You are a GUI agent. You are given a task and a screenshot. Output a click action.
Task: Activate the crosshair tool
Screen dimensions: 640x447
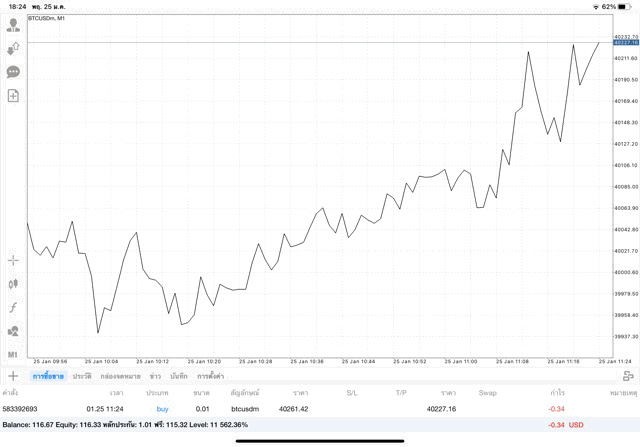coord(13,260)
